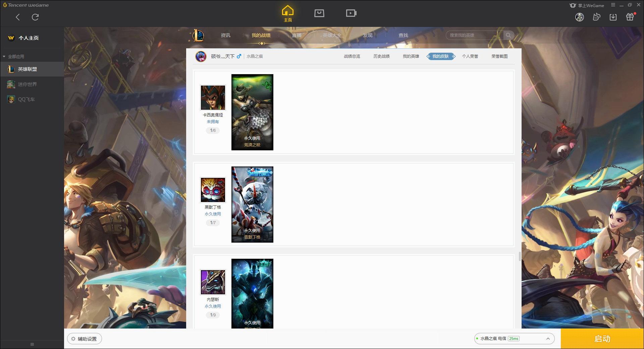Open the 掌上WeGame mobile link
Viewport: 644px width, 349px height.
pyautogui.click(x=587, y=5)
